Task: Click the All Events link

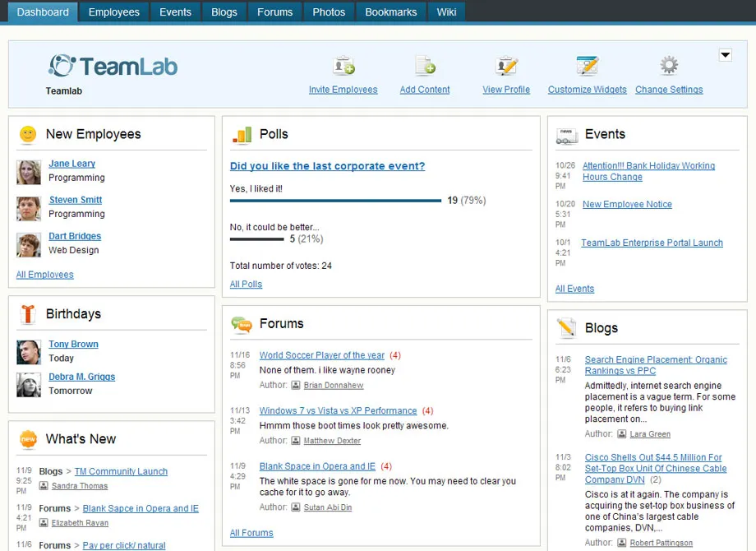Action: pyautogui.click(x=574, y=289)
